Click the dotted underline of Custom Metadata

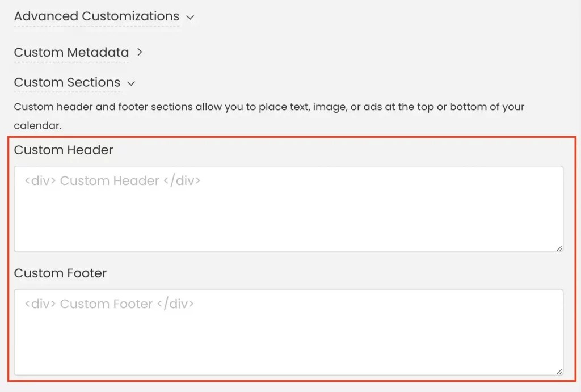[x=70, y=60]
